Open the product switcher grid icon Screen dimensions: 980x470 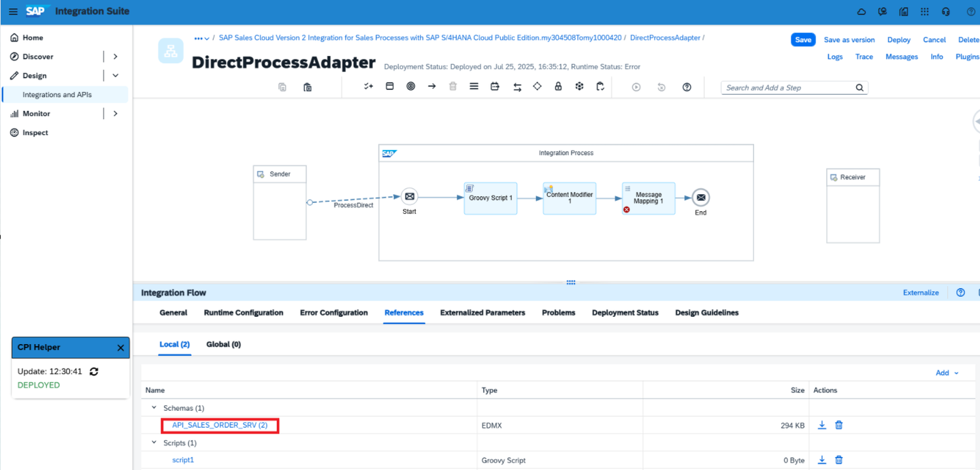click(x=924, y=12)
